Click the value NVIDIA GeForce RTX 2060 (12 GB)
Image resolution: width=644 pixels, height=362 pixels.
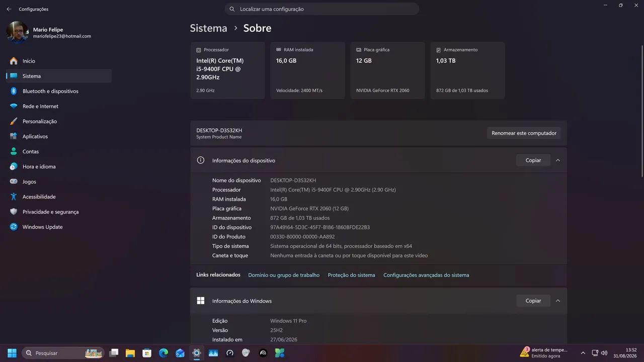pos(309,209)
